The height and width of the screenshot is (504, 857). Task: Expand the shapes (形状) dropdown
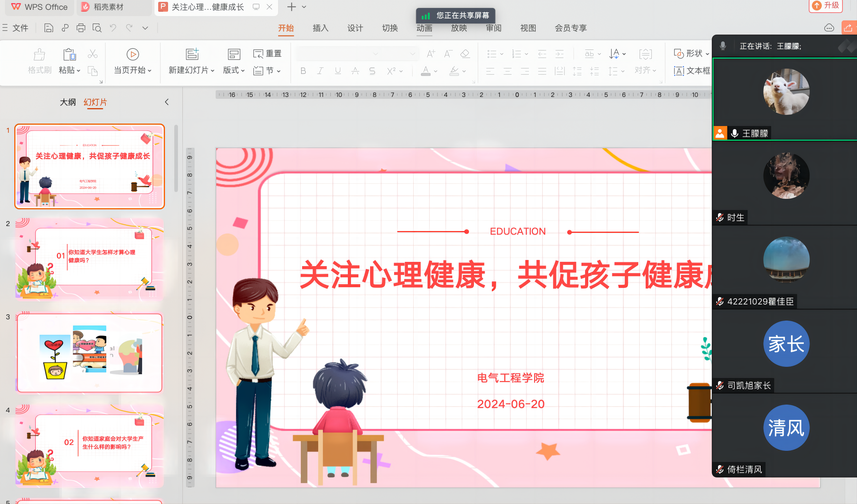pyautogui.click(x=707, y=54)
